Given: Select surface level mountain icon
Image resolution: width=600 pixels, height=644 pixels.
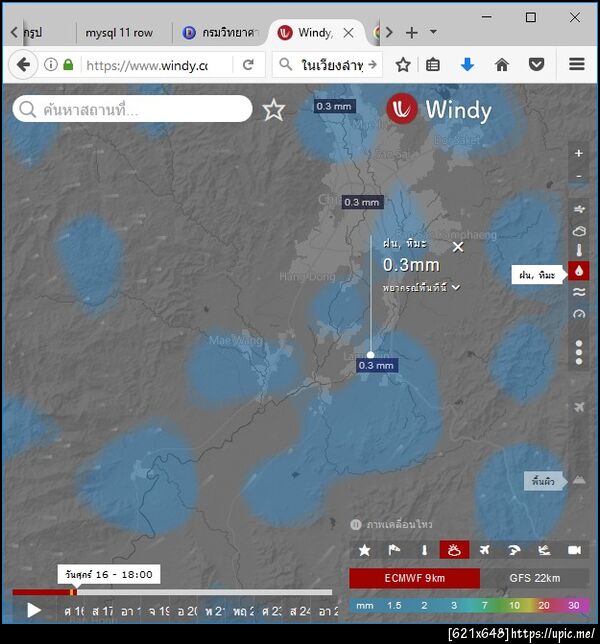Looking at the screenshot, I should [x=579, y=479].
